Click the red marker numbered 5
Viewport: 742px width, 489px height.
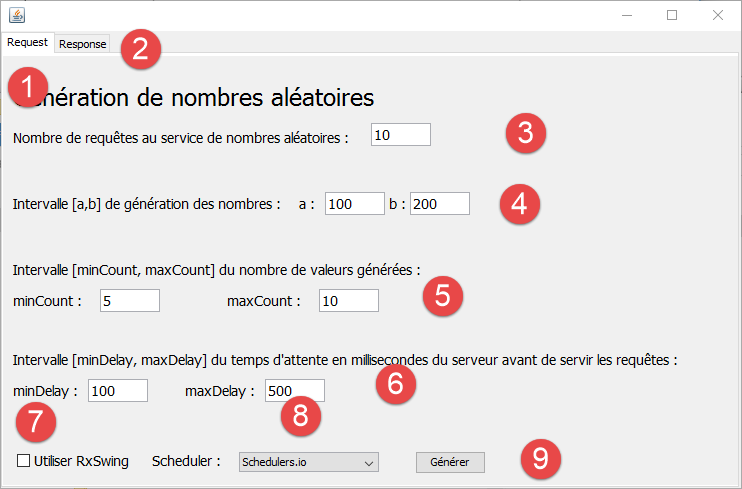point(443,294)
